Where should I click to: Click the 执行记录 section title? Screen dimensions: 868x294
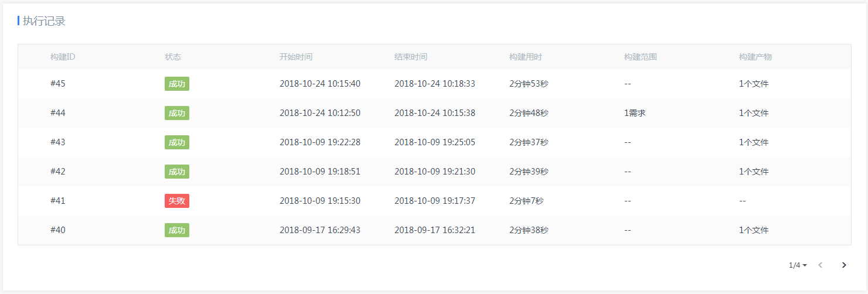[x=44, y=21]
